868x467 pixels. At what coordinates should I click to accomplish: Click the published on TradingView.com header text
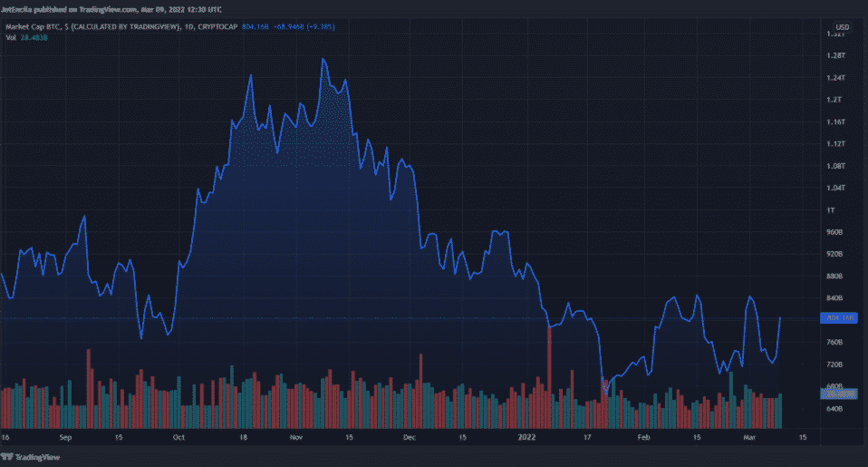[111, 9]
